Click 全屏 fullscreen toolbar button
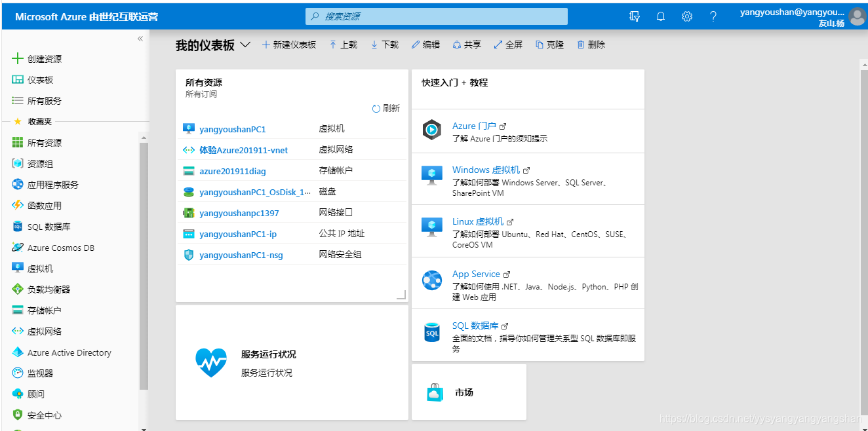Screen dimensions: 868x431 (x=508, y=45)
